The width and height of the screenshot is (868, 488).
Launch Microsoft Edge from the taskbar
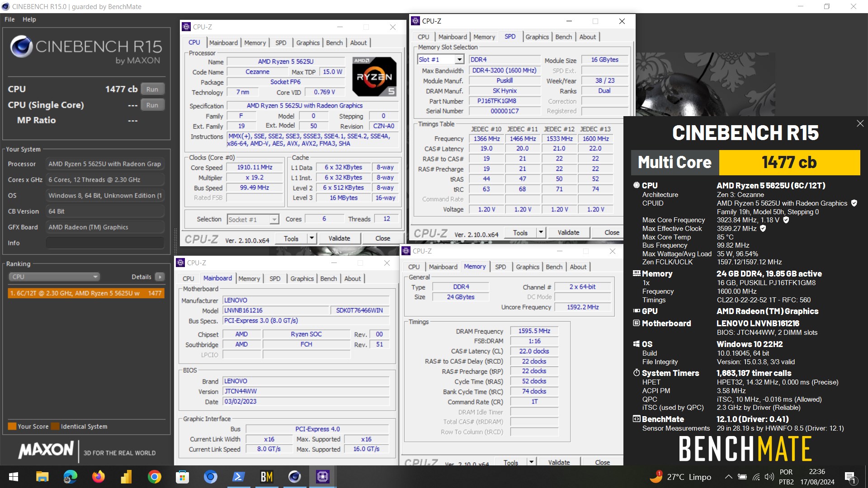click(x=70, y=477)
